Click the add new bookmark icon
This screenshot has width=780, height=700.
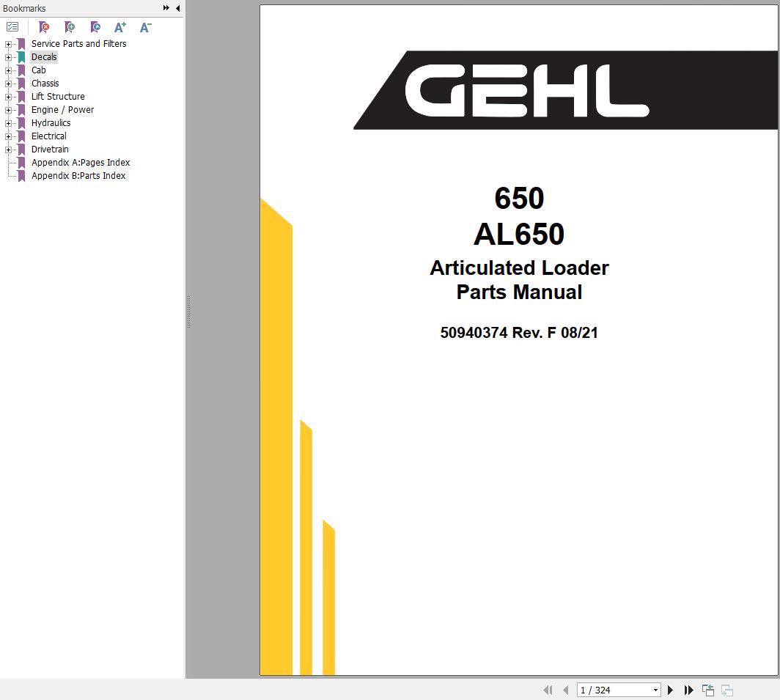[x=70, y=27]
